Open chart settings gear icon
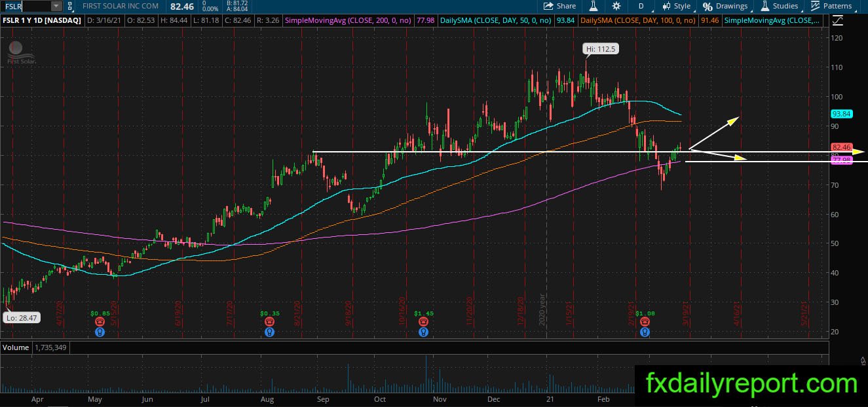This screenshot has height=407, width=868. pyautogui.click(x=616, y=6)
